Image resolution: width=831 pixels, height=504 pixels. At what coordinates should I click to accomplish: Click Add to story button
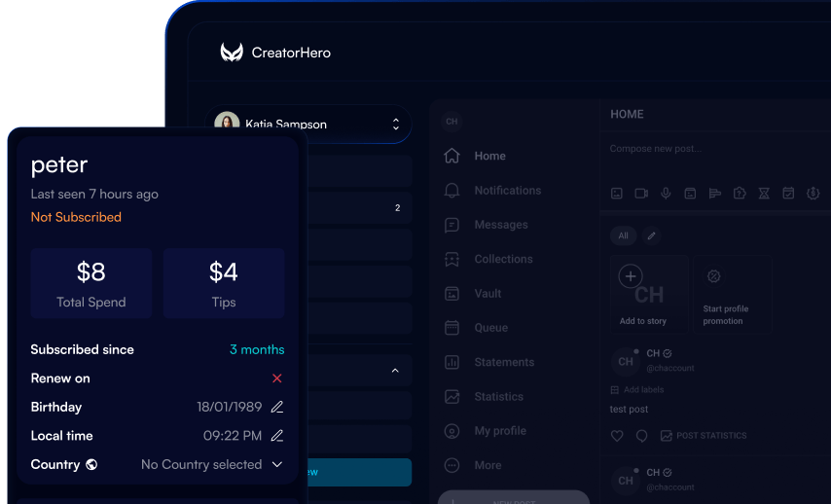[643, 294]
